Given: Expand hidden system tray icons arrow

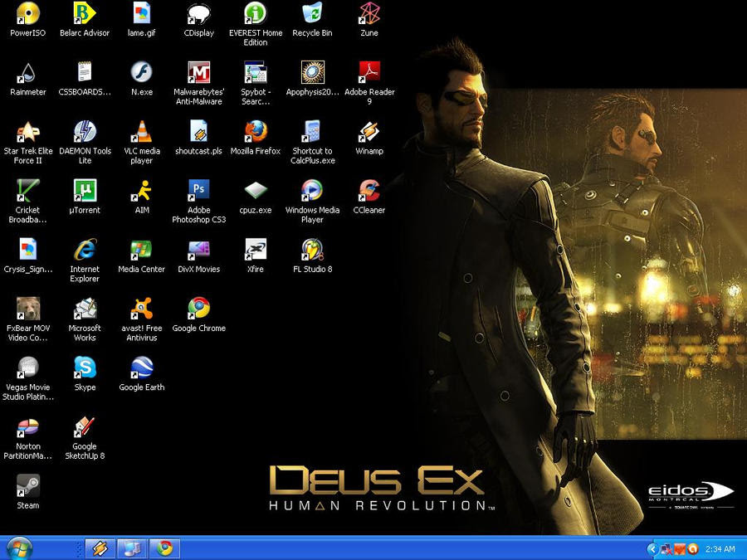Looking at the screenshot, I should (x=652, y=549).
